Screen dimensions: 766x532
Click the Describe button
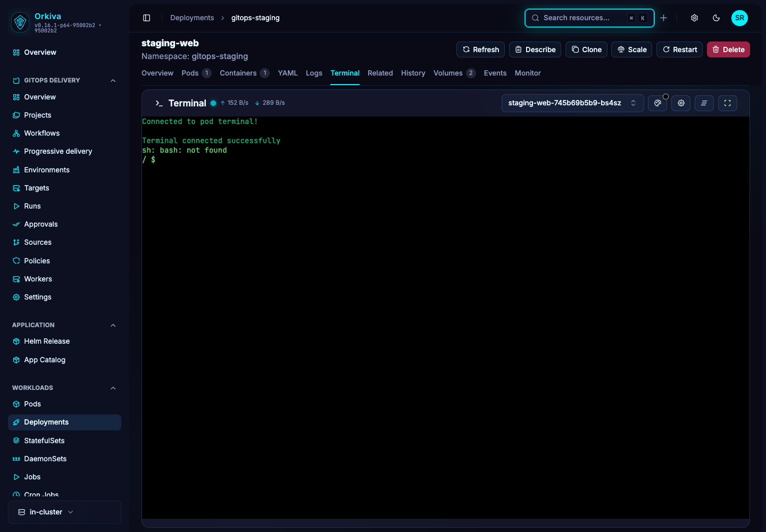pos(535,49)
